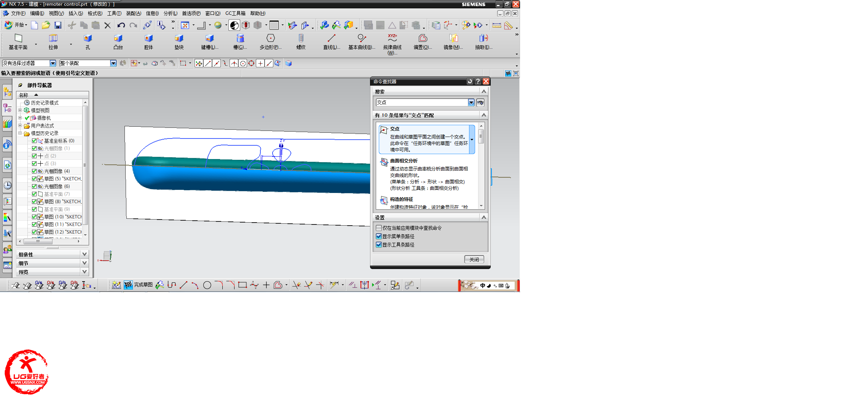Select the Extrude (拉伸) tool
Image resolution: width=868 pixels, height=398 pixels.
coord(53,42)
